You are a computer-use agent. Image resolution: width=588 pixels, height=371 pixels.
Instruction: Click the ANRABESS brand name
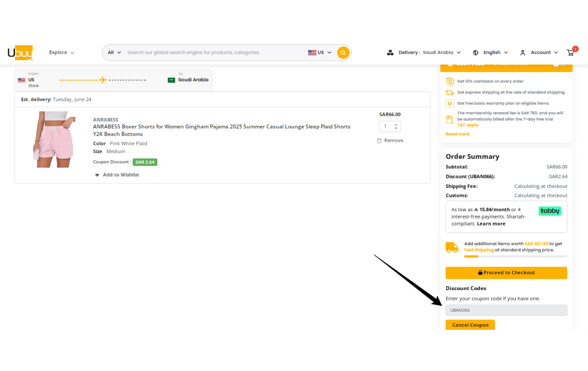pyautogui.click(x=106, y=120)
